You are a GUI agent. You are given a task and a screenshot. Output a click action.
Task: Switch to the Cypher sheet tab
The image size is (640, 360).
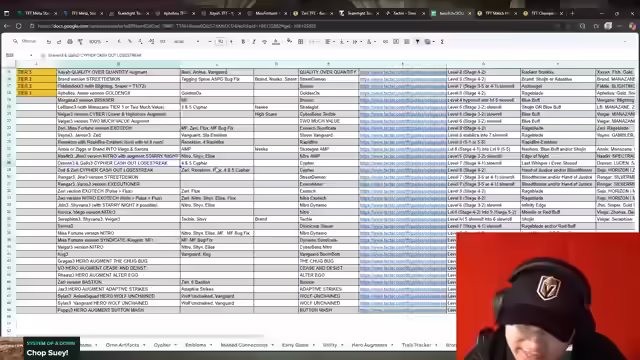(162, 345)
